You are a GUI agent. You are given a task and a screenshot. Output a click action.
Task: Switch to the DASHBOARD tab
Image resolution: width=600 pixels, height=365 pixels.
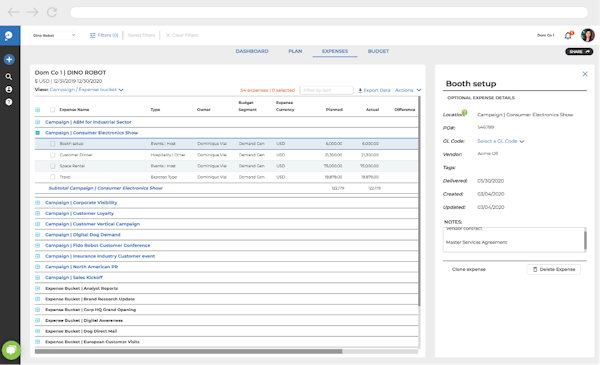[252, 51]
